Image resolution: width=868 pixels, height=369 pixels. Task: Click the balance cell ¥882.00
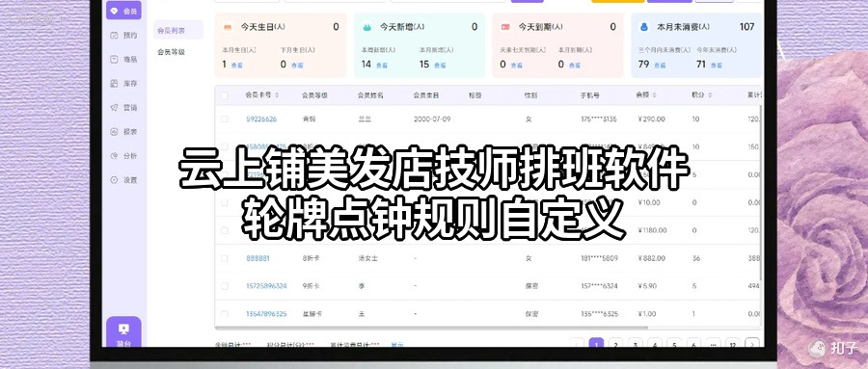tap(652, 258)
